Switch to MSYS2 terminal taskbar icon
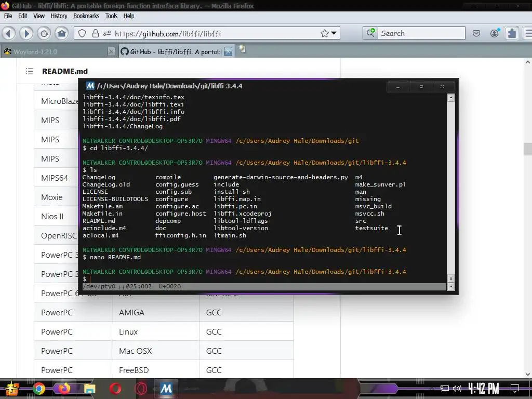Image resolution: width=532 pixels, height=399 pixels. [166, 389]
